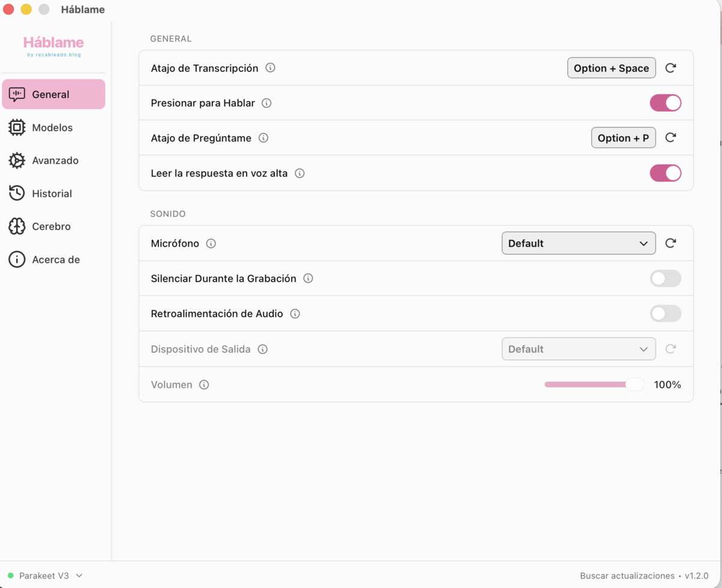Image resolution: width=722 pixels, height=588 pixels.
Task: Click the Cerebro brain icon
Action: point(17,226)
